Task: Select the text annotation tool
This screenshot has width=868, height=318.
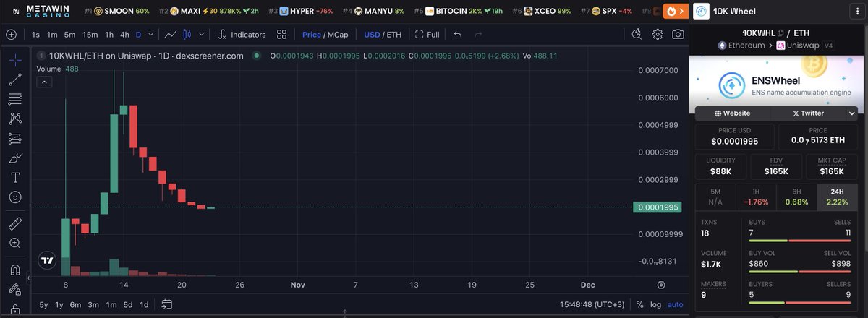Action: click(x=14, y=177)
